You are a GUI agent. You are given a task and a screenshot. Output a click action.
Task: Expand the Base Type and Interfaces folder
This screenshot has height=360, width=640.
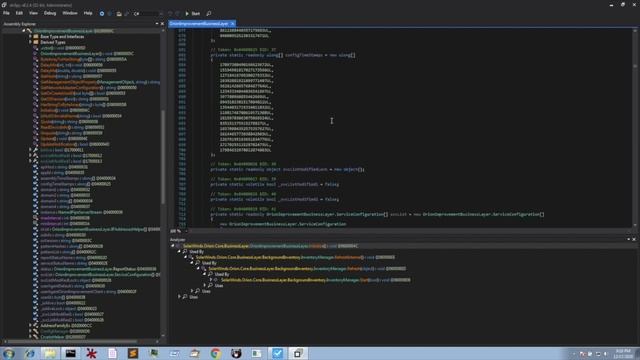[30, 36]
